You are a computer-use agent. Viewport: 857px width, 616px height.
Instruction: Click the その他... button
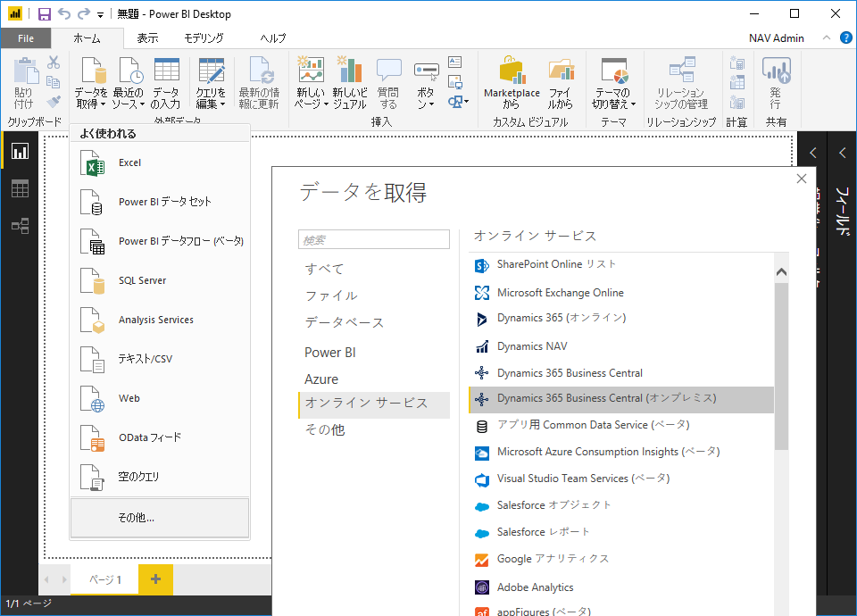pyautogui.click(x=160, y=518)
